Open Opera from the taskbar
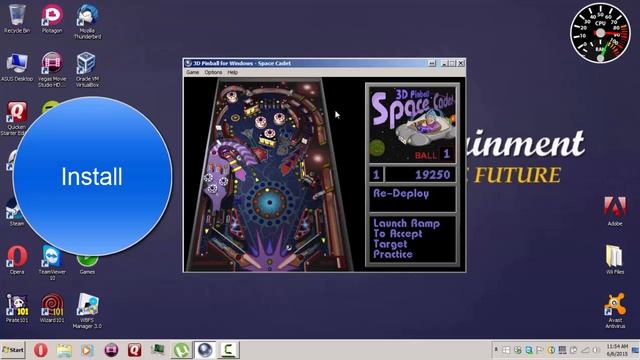Screen dimensions: 640x360 40,350
